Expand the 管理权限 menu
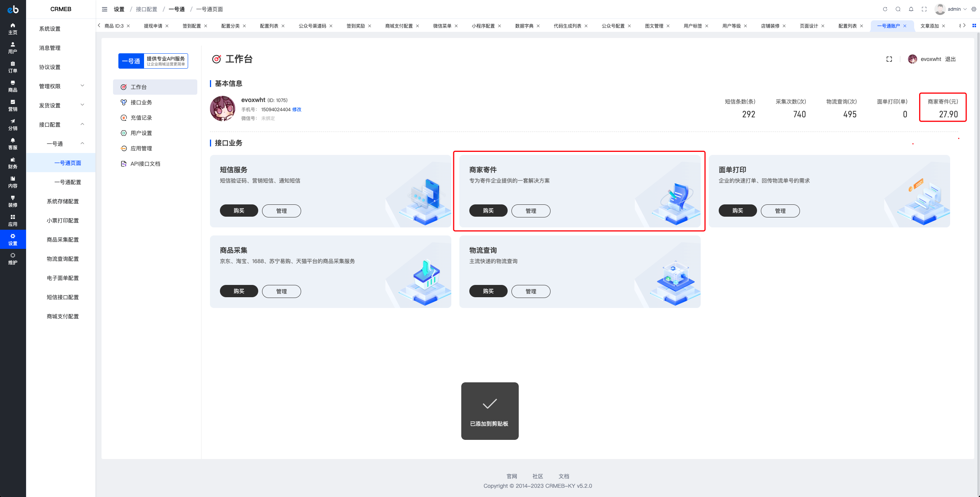The height and width of the screenshot is (497, 980). click(61, 86)
